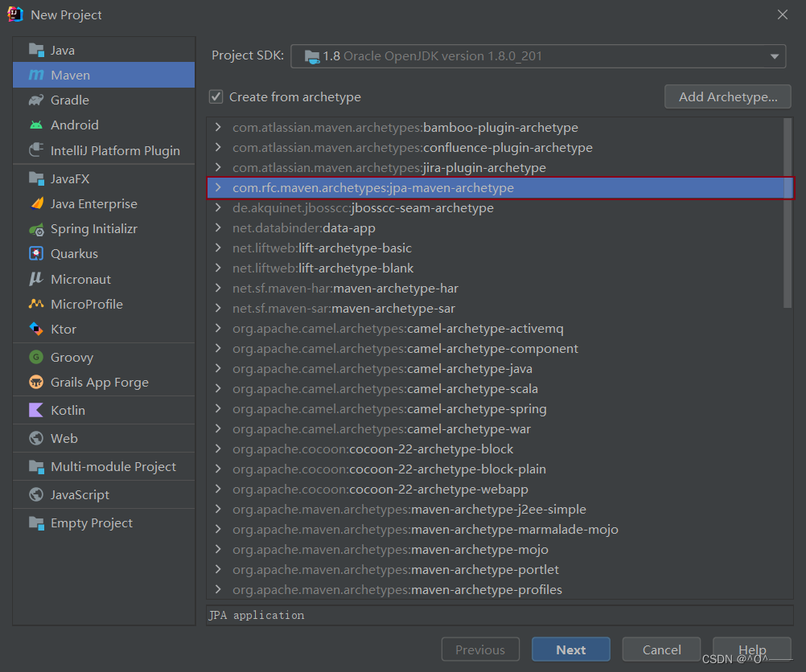The width and height of the screenshot is (806, 672).
Task: Toggle the Create from archetype checkbox
Action: 216,96
